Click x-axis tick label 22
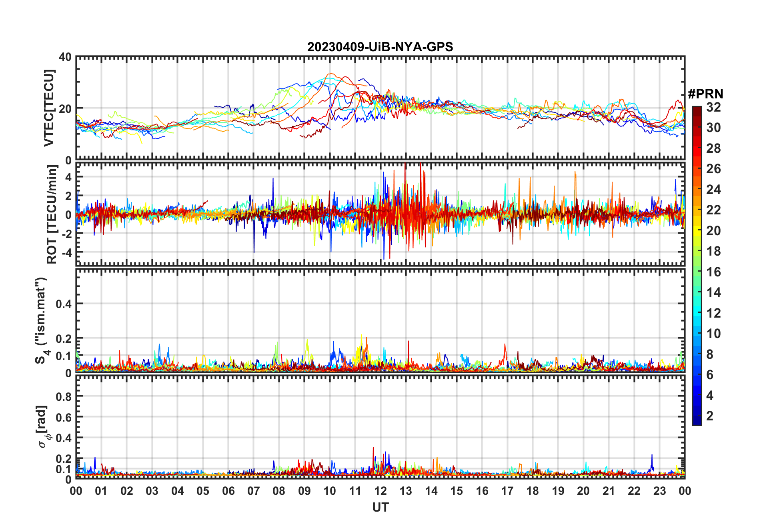The image size is (761, 532). (x=634, y=491)
